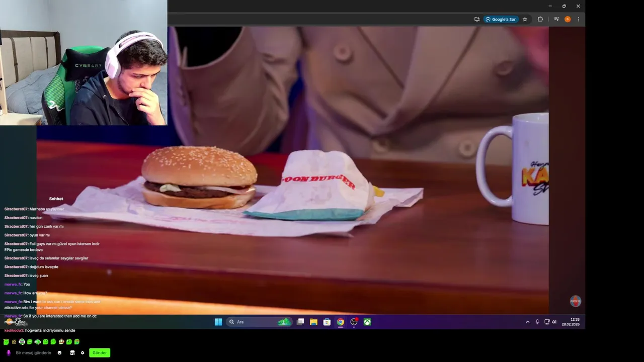
Task: Open chat settings gear icon
Action: tap(83, 353)
